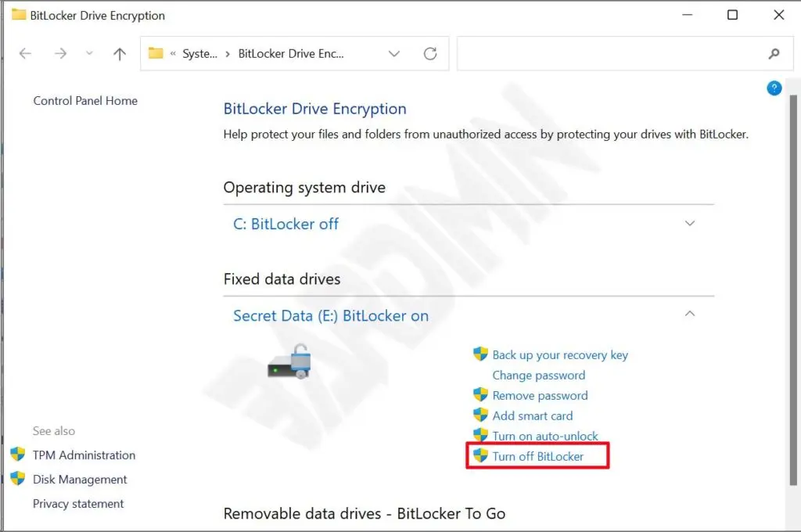Image resolution: width=801 pixels, height=532 pixels.
Task: Open help via the blue question mark
Action: (774, 88)
